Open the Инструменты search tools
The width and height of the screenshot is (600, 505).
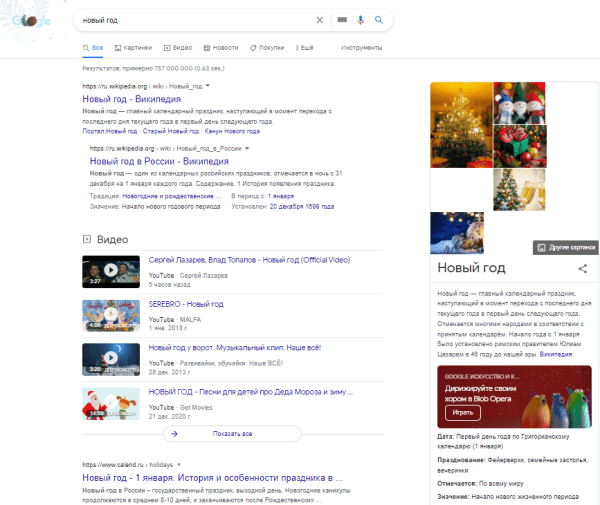click(362, 47)
